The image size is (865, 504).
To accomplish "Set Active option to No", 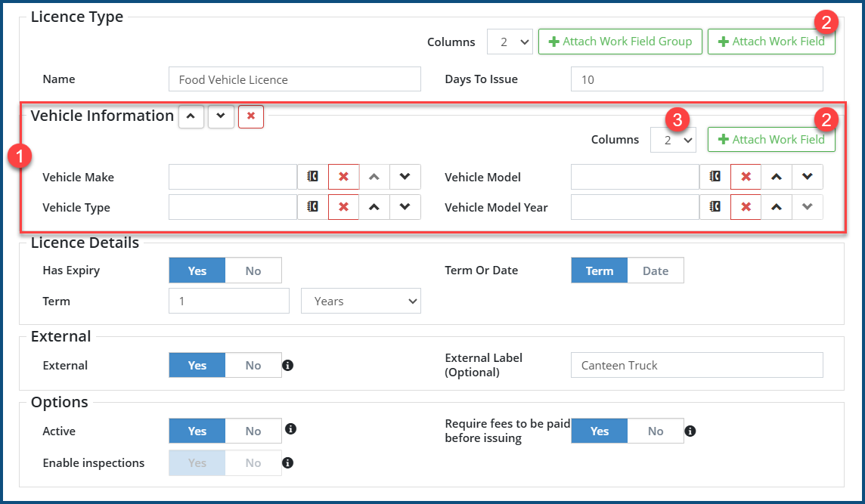I will click(253, 431).
